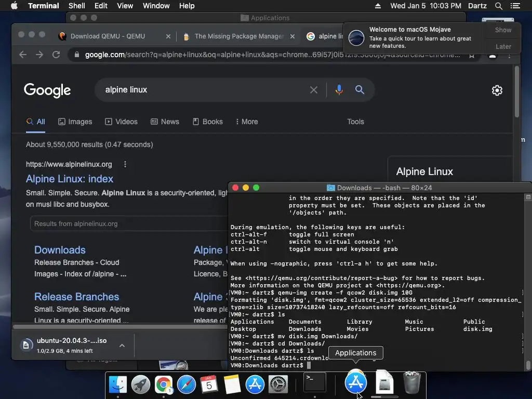Open the Alpine Linux: index result
Image resolution: width=532 pixels, height=399 pixels.
pyautogui.click(x=70, y=179)
